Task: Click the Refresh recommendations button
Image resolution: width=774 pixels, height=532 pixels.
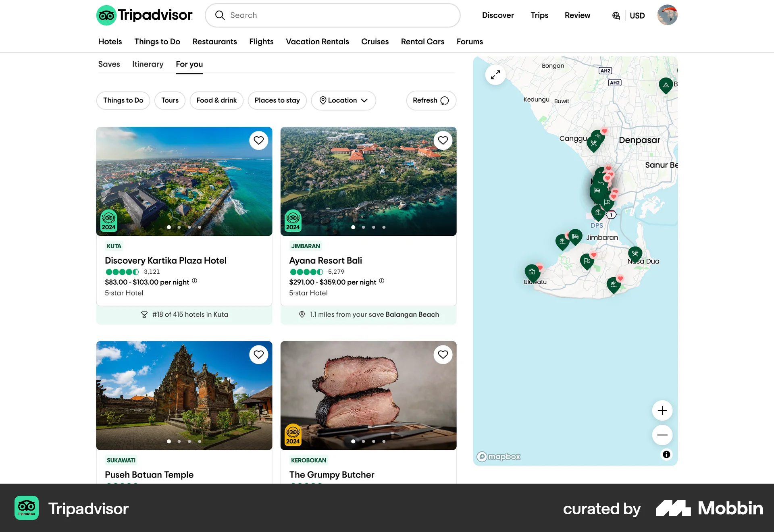Action: point(431,100)
